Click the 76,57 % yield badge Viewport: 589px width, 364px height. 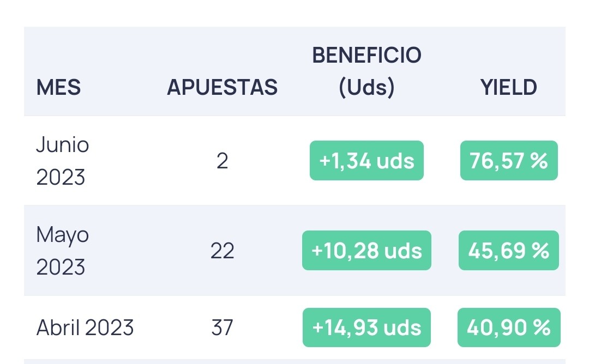point(509,161)
